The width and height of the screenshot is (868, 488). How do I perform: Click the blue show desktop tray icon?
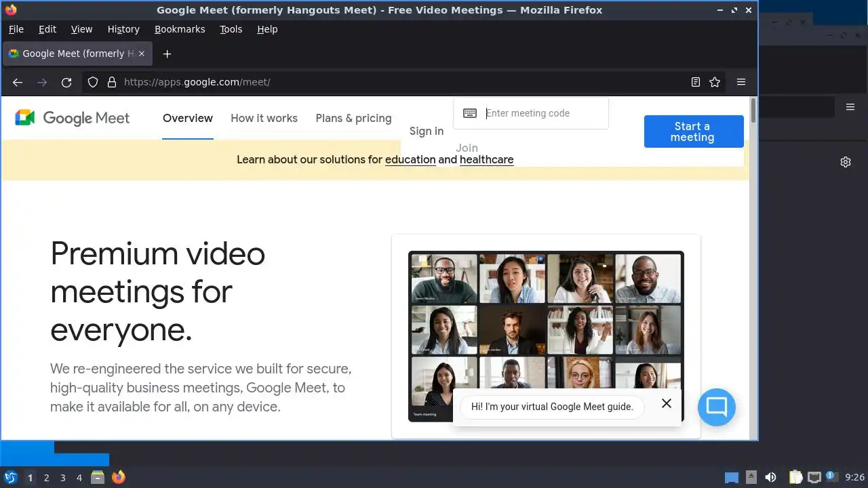coord(732,477)
